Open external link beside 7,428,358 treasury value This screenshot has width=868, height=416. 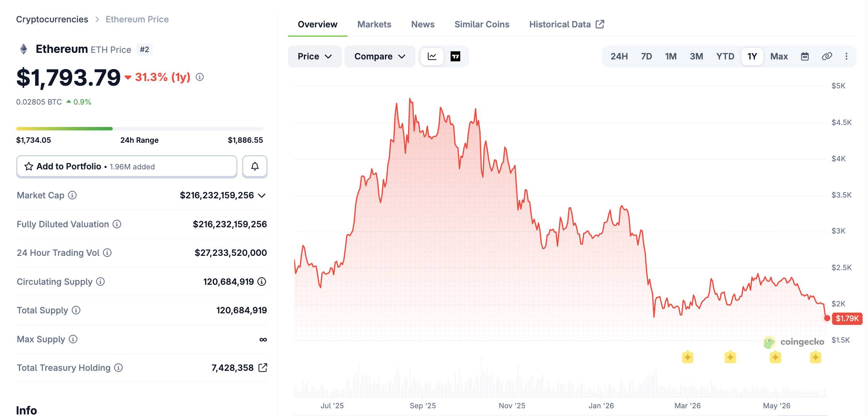coord(263,367)
